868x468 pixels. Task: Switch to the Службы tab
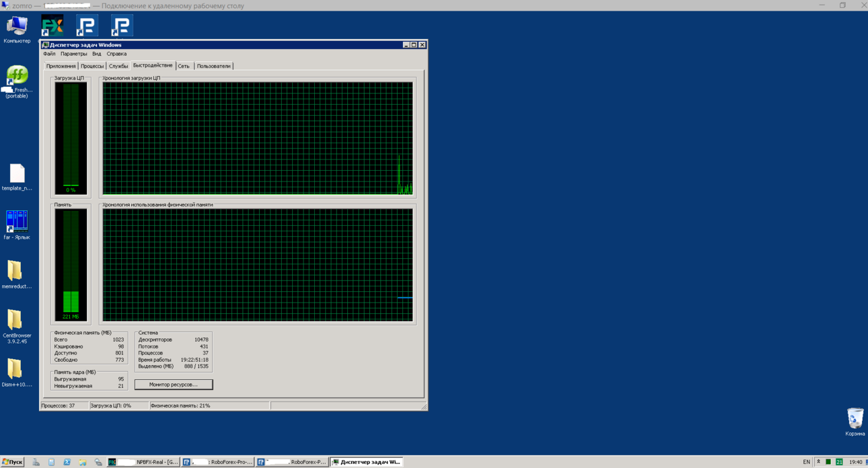click(x=118, y=66)
